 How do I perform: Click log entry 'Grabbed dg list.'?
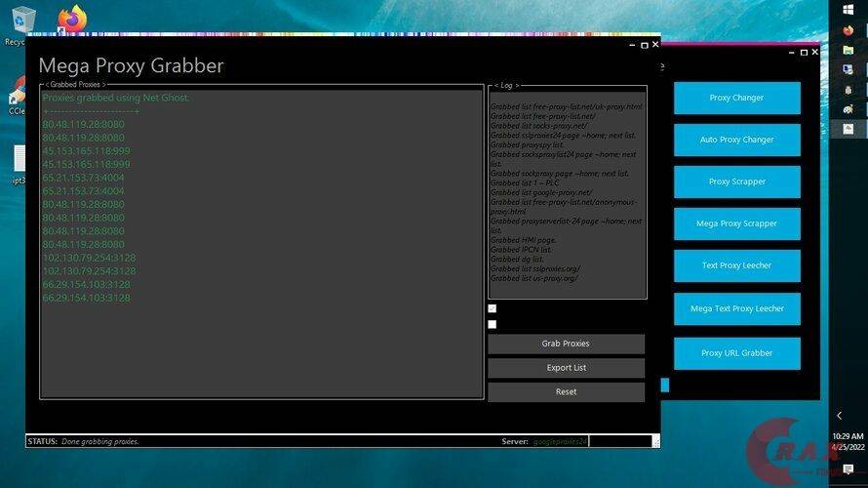pyautogui.click(x=517, y=259)
